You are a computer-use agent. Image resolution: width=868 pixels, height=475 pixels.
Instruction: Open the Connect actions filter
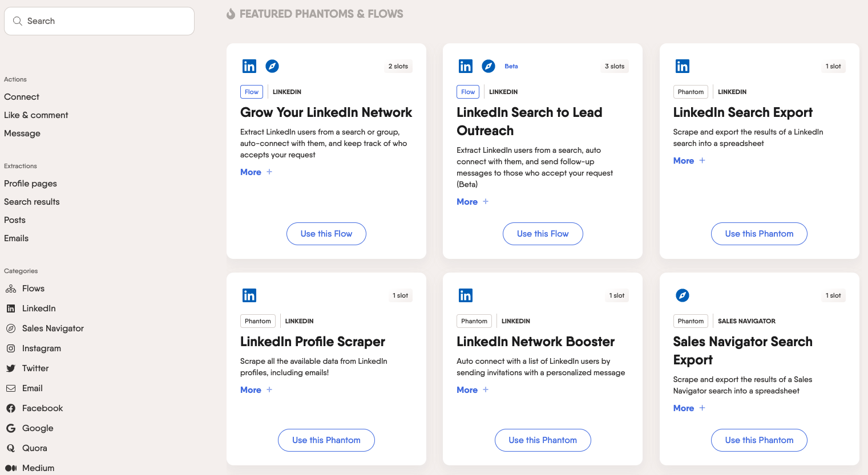click(22, 97)
